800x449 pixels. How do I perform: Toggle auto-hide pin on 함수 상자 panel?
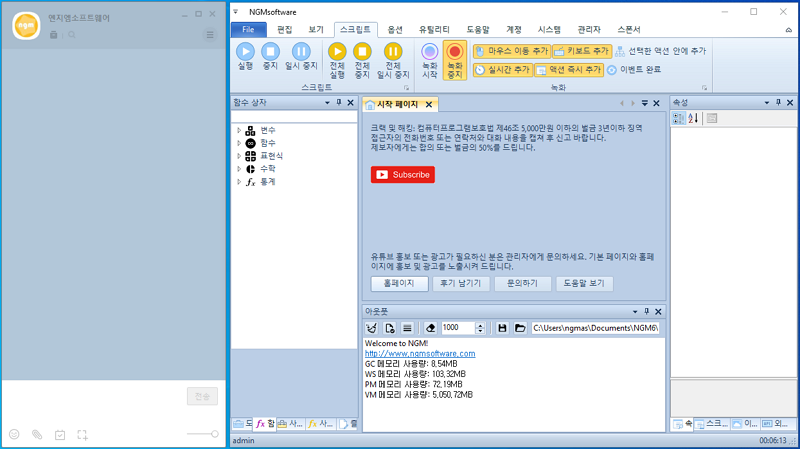(339, 103)
